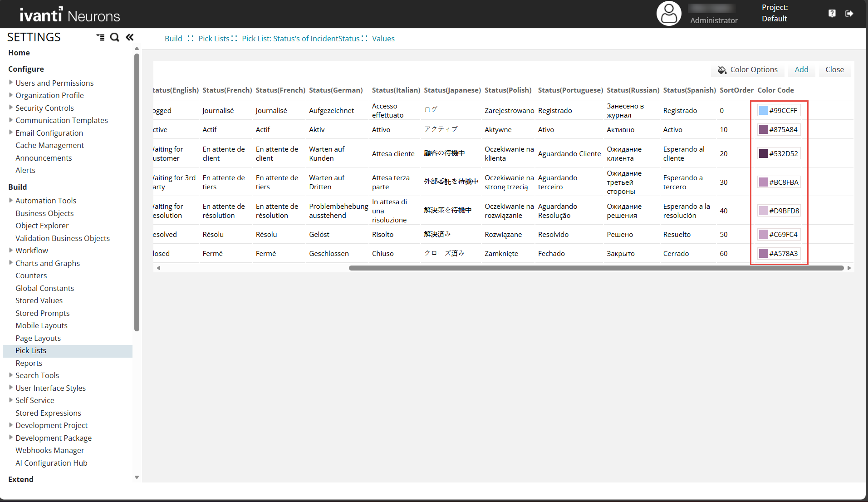
Task: Close the pick list values view
Action: (x=834, y=69)
